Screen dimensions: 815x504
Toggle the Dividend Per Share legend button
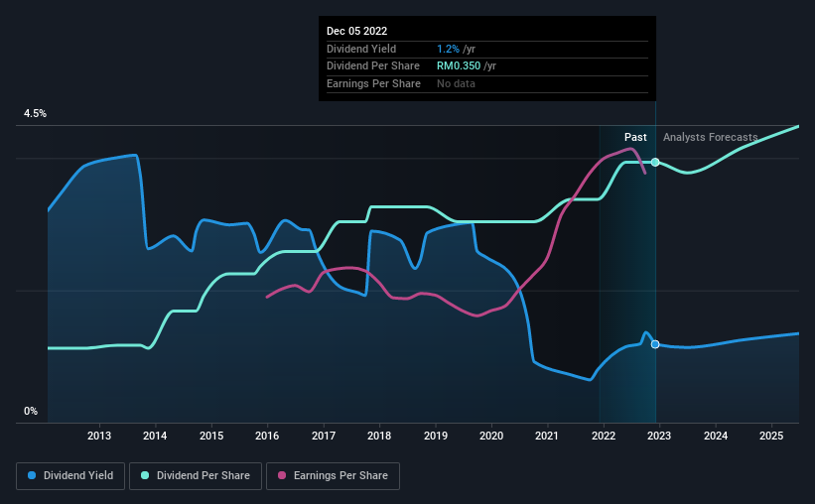(x=196, y=476)
